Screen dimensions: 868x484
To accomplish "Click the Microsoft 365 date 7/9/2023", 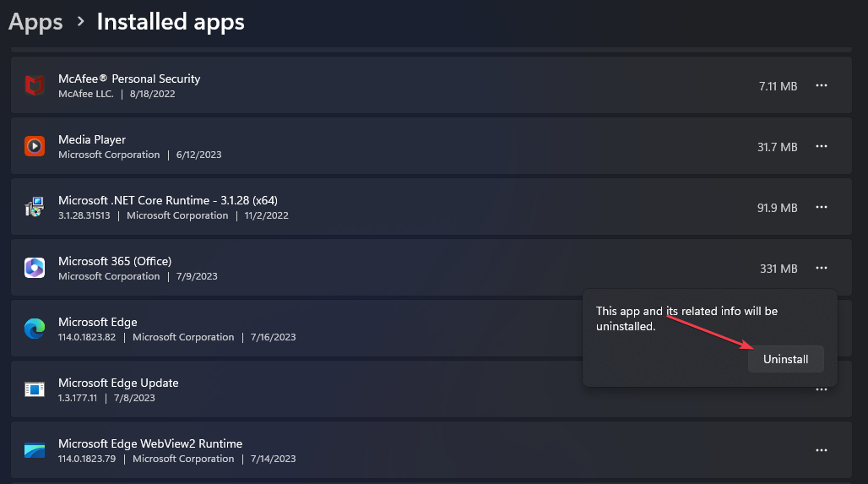I will click(197, 277).
